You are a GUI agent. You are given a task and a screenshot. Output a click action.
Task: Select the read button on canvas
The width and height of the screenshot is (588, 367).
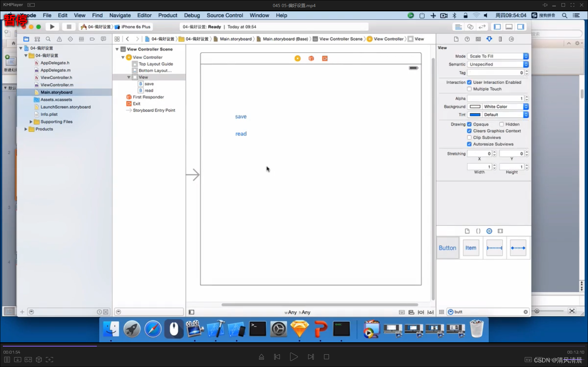pyautogui.click(x=241, y=134)
